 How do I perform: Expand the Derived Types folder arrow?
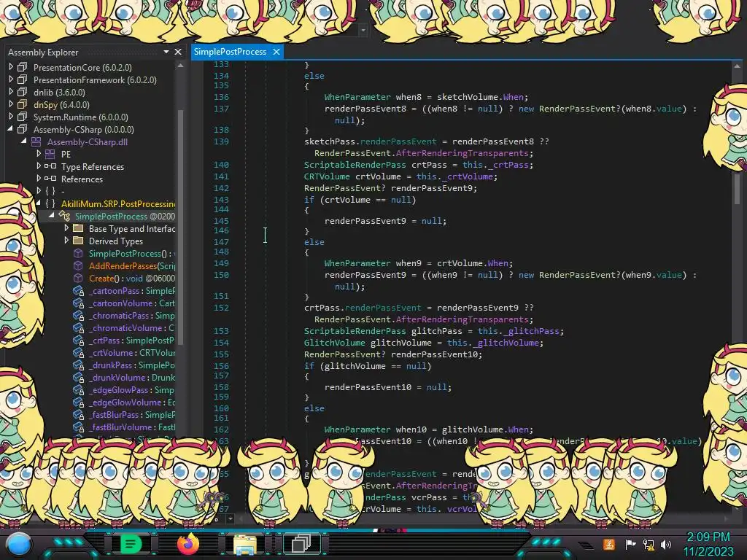click(66, 241)
